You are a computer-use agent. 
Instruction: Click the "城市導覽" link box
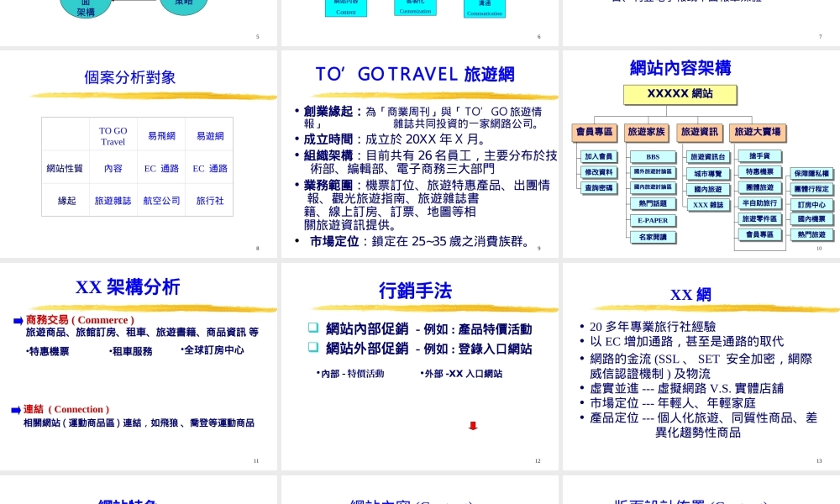tap(710, 173)
